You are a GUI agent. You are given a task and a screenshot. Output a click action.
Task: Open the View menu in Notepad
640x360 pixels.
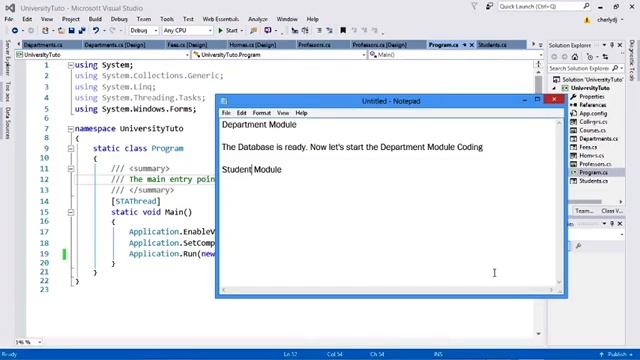(283, 113)
